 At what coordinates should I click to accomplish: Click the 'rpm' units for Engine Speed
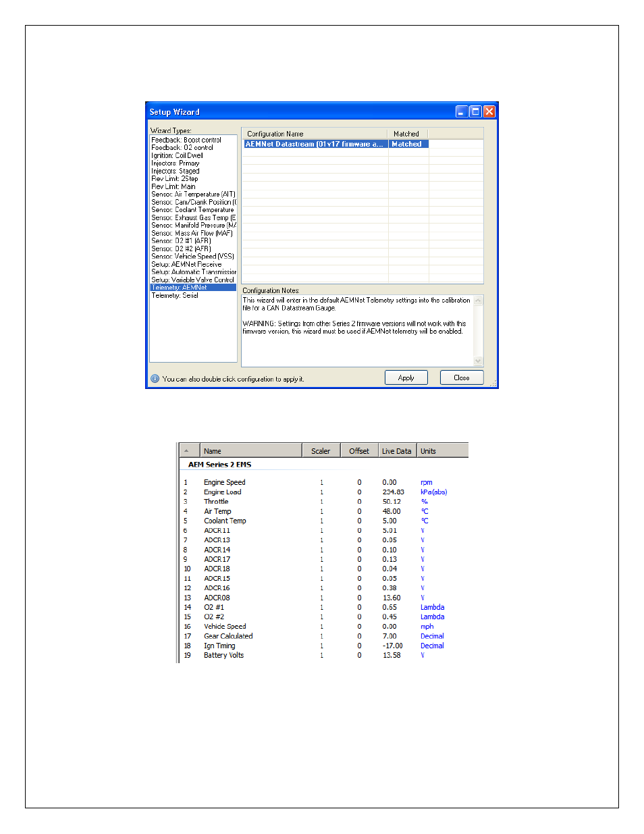(x=426, y=482)
